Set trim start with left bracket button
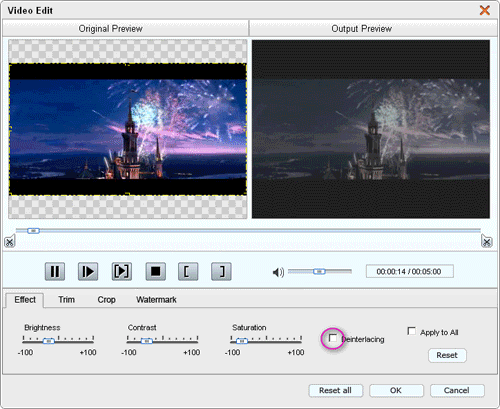The image size is (500, 409). coord(188,271)
